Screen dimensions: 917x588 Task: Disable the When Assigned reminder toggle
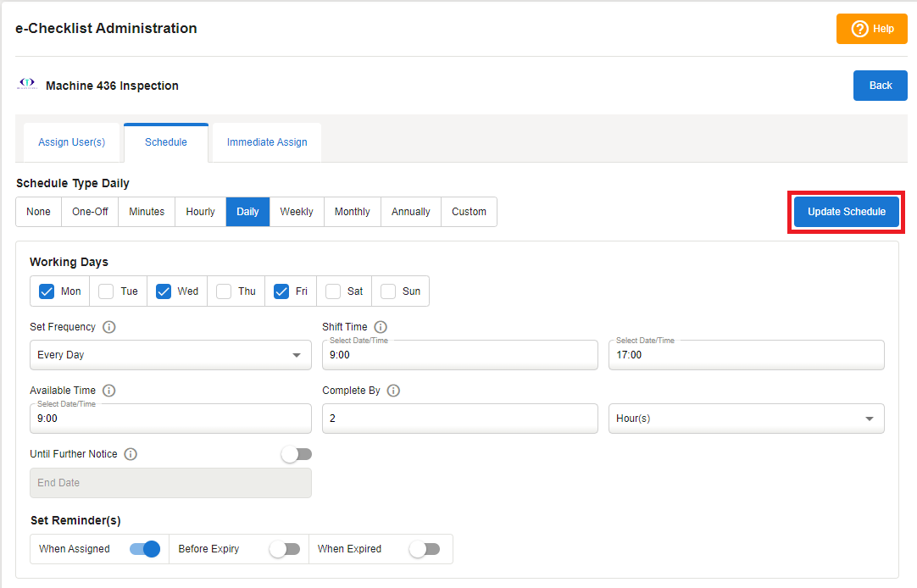(145, 549)
